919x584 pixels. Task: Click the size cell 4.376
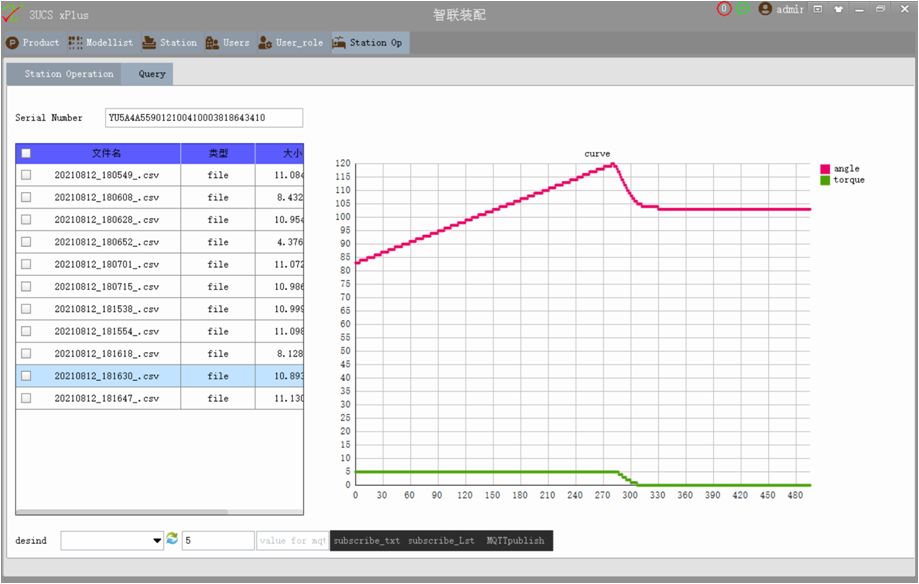[280, 242]
